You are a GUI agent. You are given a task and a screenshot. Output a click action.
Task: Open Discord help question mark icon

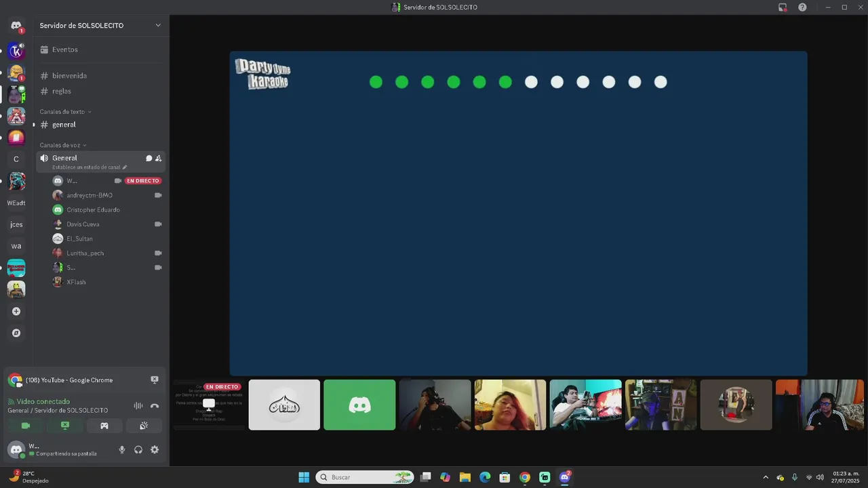[x=802, y=7]
